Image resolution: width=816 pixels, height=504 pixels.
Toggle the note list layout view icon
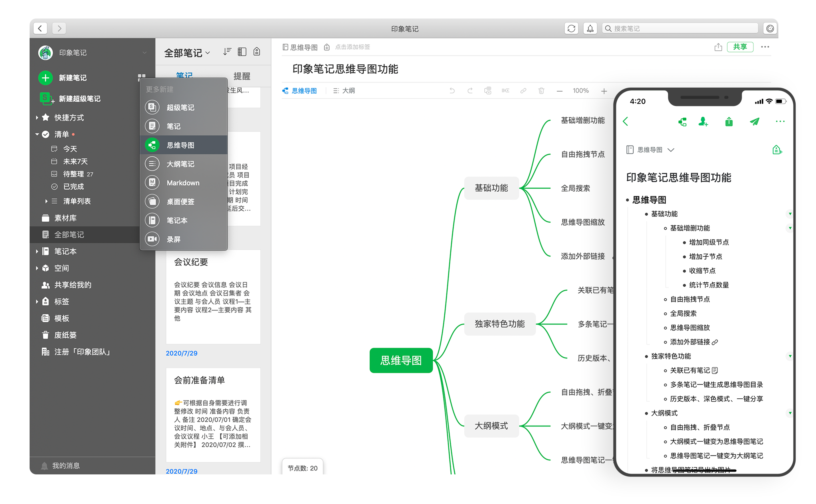[x=242, y=52]
